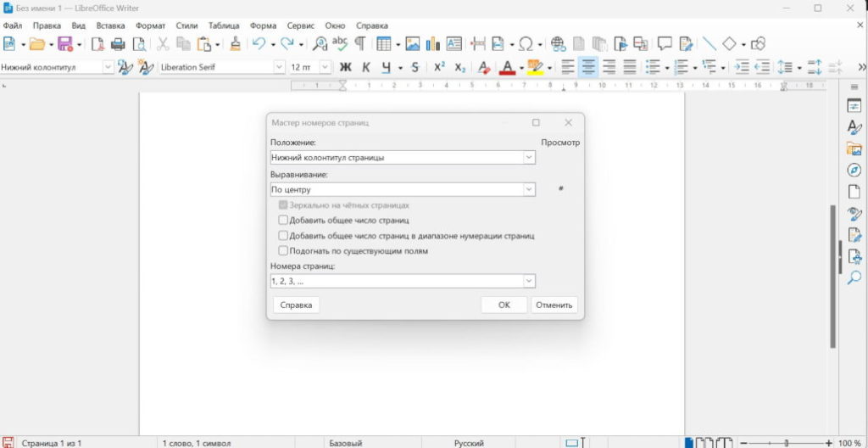Click the Undo arrow icon
Viewport: 868px width, 448px height.
pyautogui.click(x=259, y=44)
